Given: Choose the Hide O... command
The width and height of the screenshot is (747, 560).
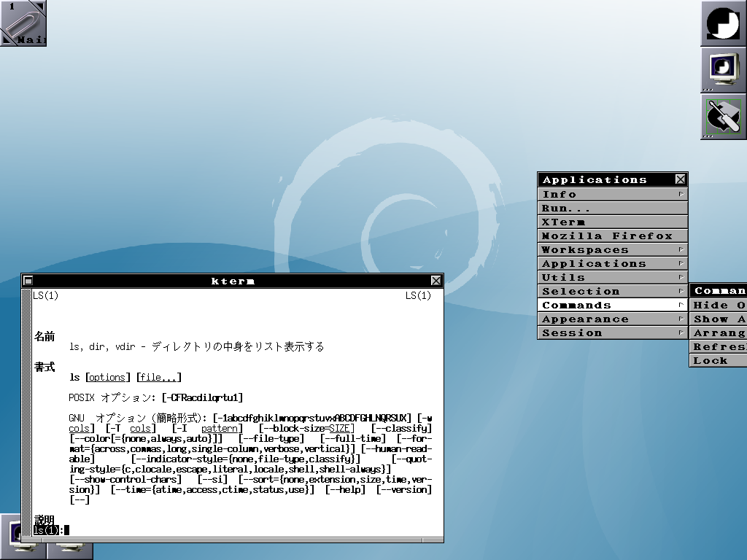Looking at the screenshot, I should pos(719,305).
